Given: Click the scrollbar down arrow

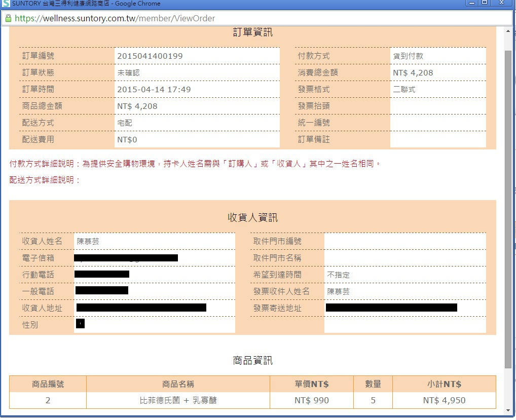Looking at the screenshot, I should coord(508,410).
